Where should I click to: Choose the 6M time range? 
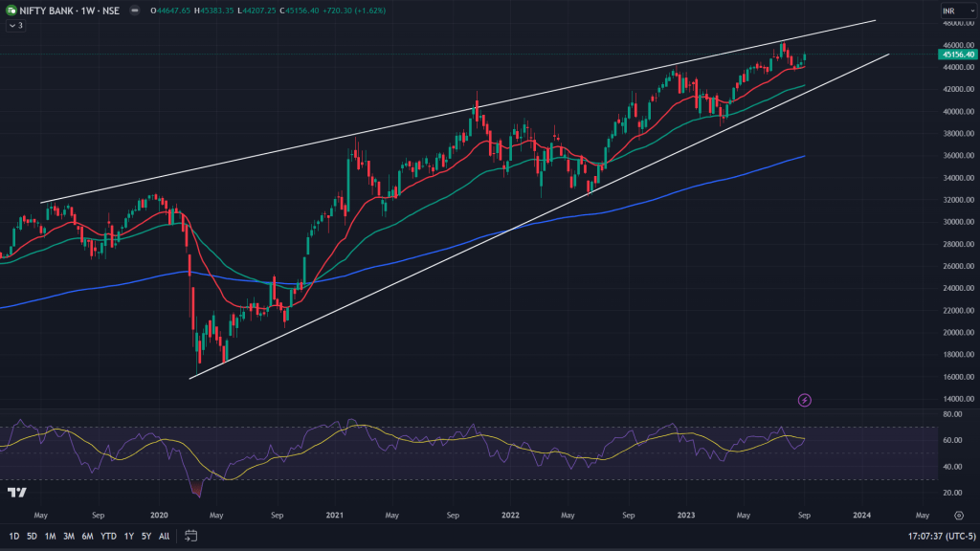[87, 537]
